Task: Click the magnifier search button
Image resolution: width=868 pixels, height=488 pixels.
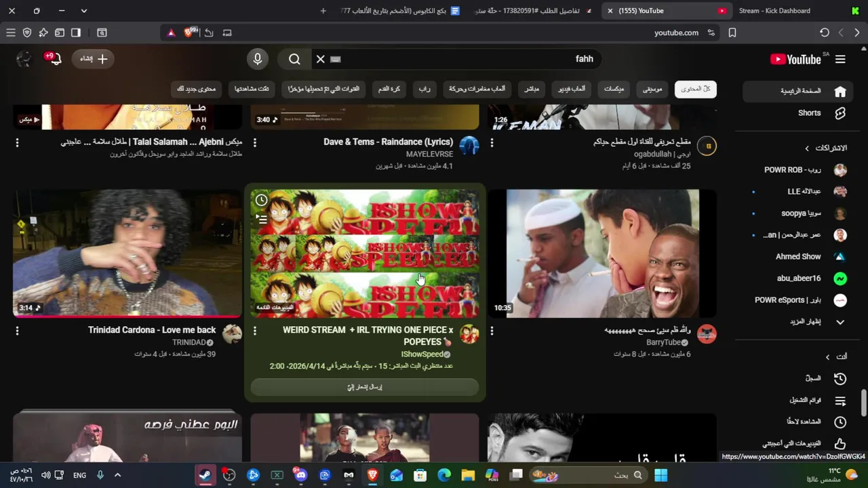Action: tap(294, 59)
